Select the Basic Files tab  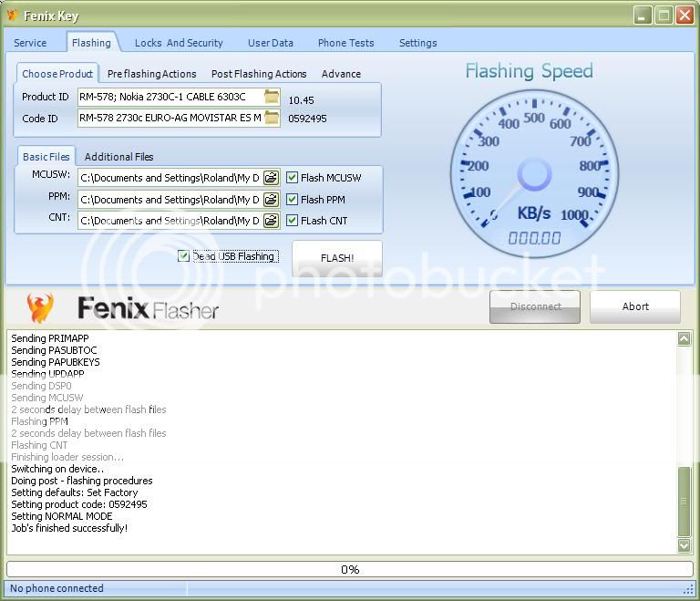(x=46, y=157)
